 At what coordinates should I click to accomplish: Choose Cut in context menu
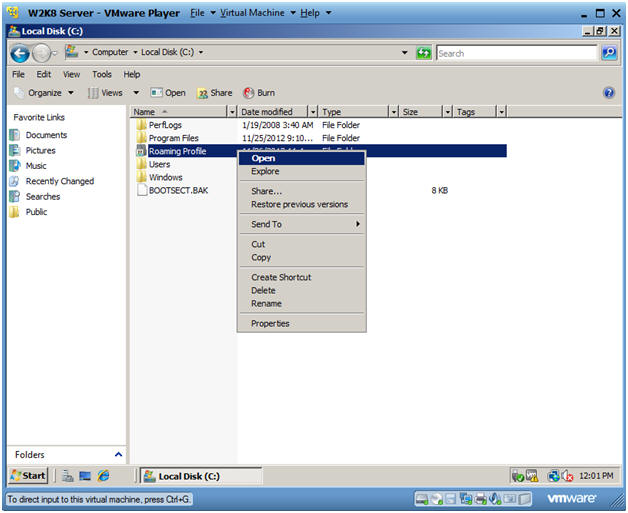tap(302, 244)
